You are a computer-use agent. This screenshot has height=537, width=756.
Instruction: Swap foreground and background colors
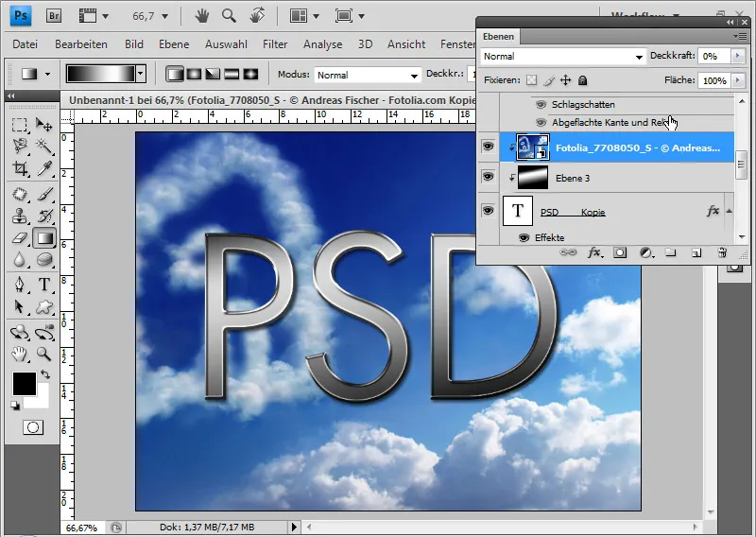click(x=44, y=374)
